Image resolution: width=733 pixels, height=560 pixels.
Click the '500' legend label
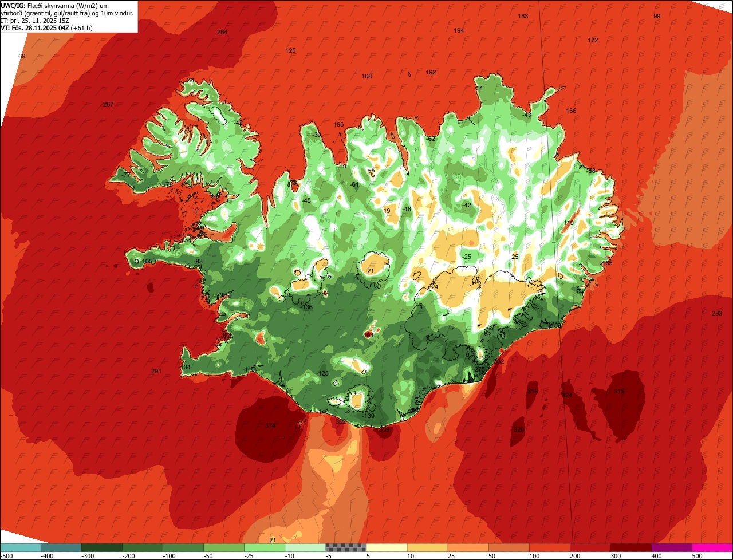pyautogui.click(x=697, y=556)
